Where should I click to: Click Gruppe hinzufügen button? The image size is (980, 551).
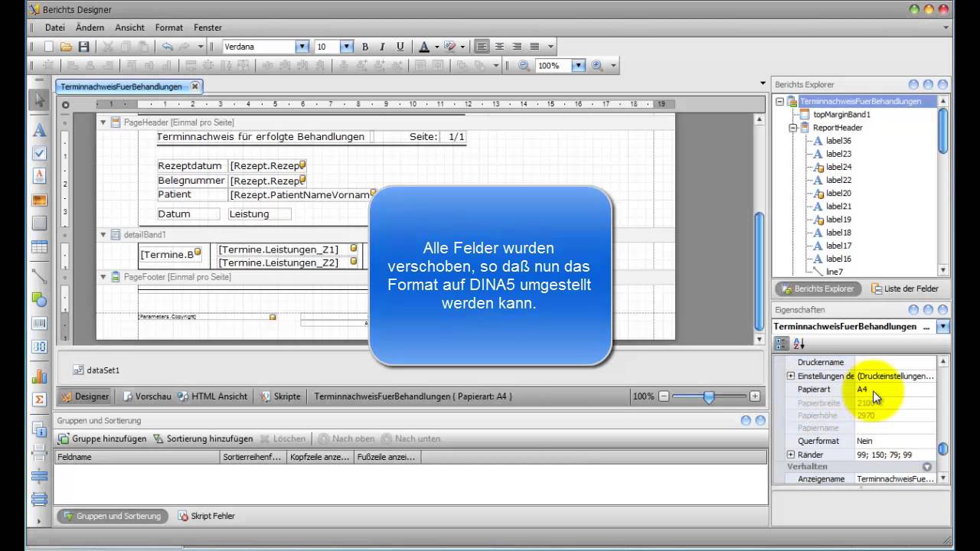(x=103, y=439)
